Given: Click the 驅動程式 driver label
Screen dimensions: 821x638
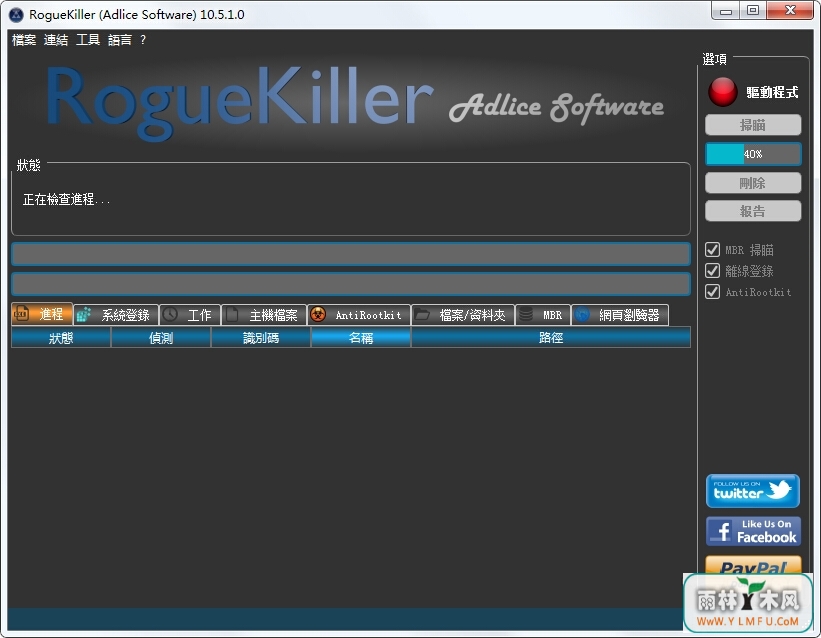Looking at the screenshot, I should (x=772, y=92).
